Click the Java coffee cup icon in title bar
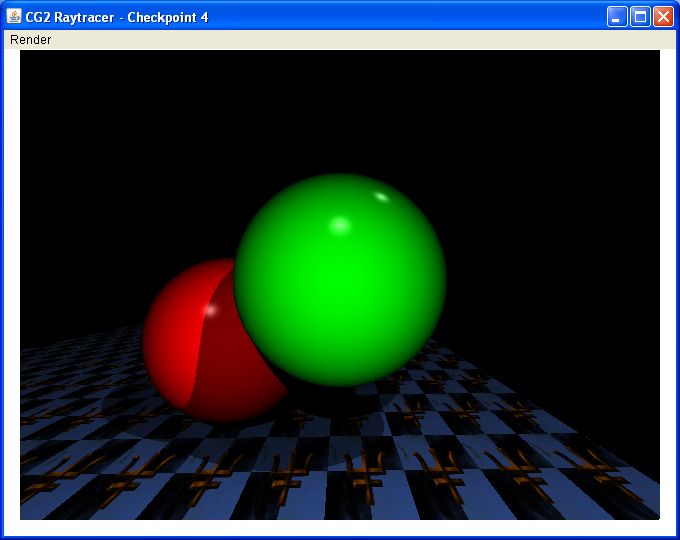 coord(14,16)
